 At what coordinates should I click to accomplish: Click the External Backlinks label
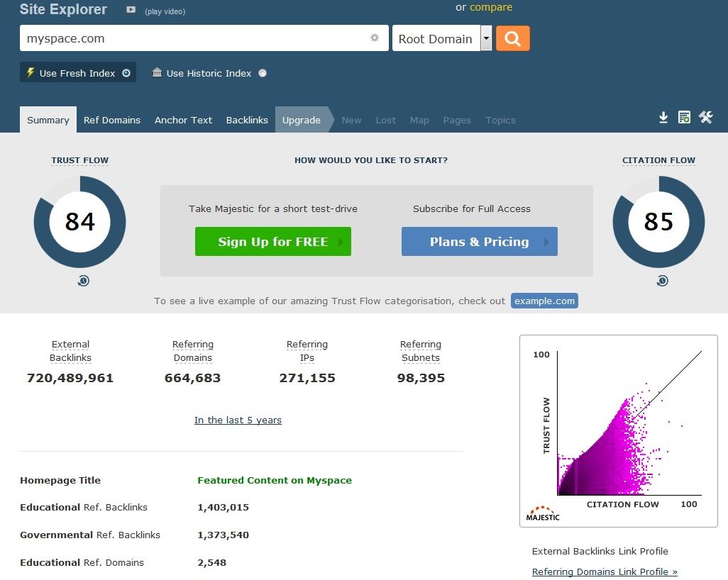point(70,351)
